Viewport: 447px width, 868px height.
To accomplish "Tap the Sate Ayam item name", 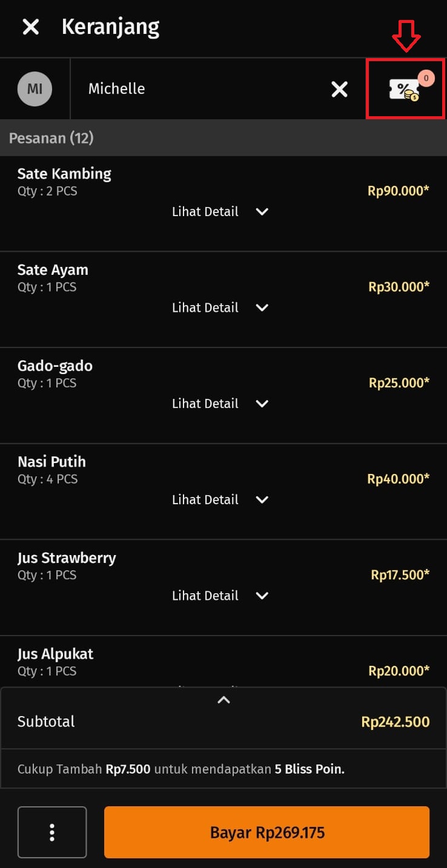I will click(53, 270).
